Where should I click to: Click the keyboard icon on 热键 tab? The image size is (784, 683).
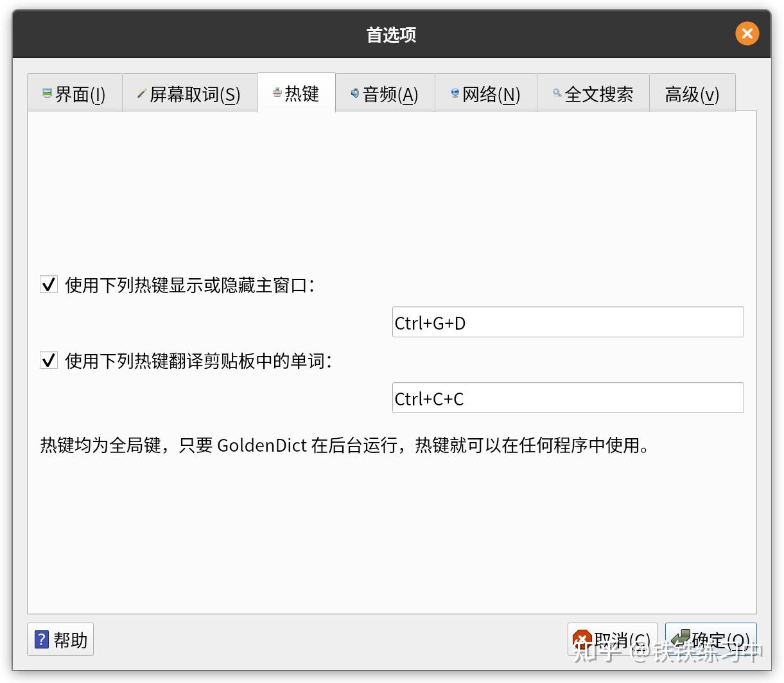(x=277, y=93)
